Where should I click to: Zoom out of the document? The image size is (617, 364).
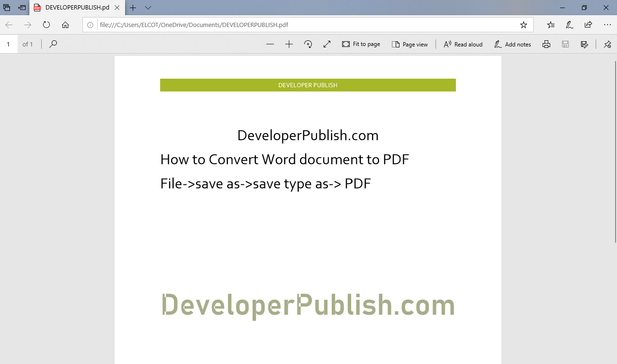270,44
